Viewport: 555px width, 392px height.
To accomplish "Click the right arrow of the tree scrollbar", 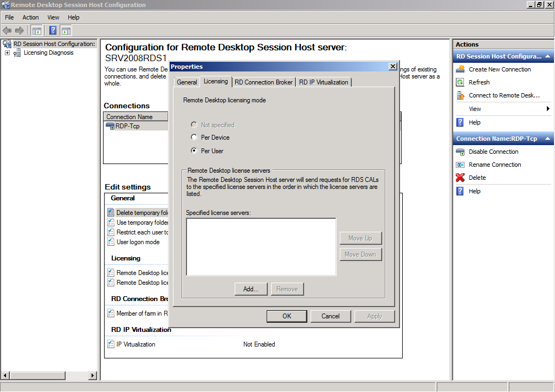I will tap(93, 375).
